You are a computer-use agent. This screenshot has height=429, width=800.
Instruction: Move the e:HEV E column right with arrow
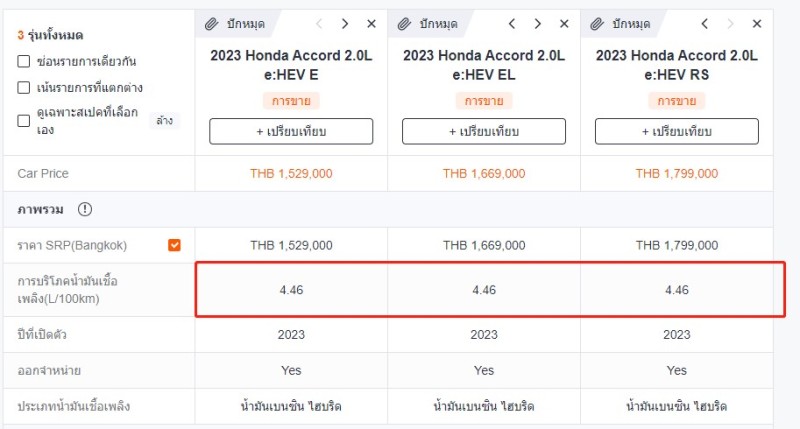tap(345, 24)
